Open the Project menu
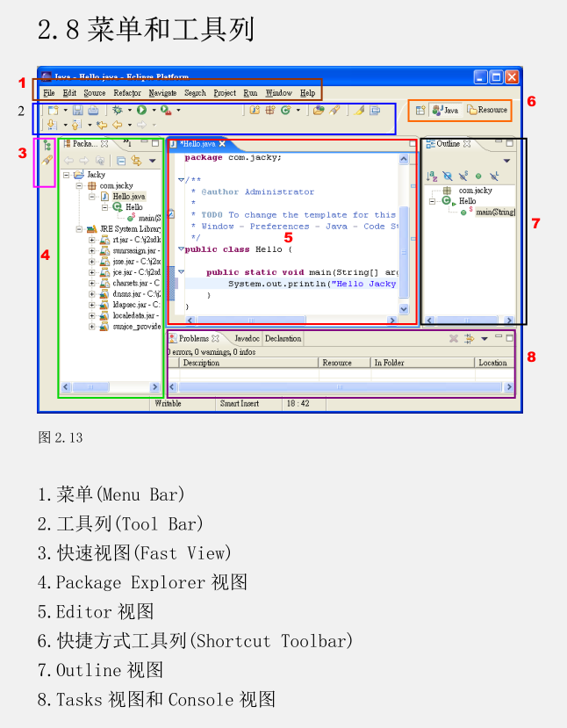 (225, 93)
